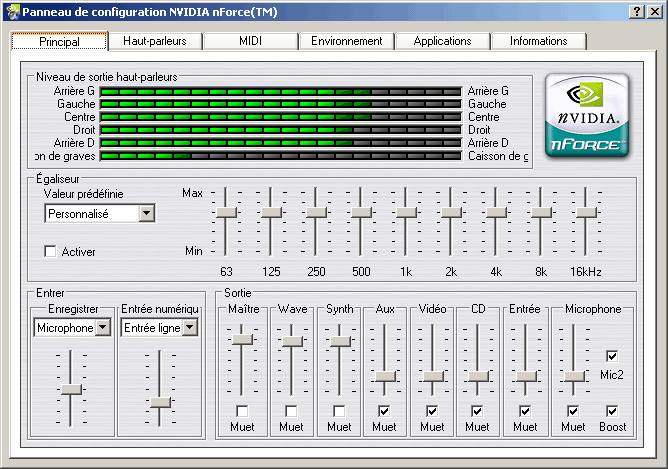Image resolution: width=668 pixels, height=469 pixels.
Task: Click the title bar application icon
Action: coord(13,12)
